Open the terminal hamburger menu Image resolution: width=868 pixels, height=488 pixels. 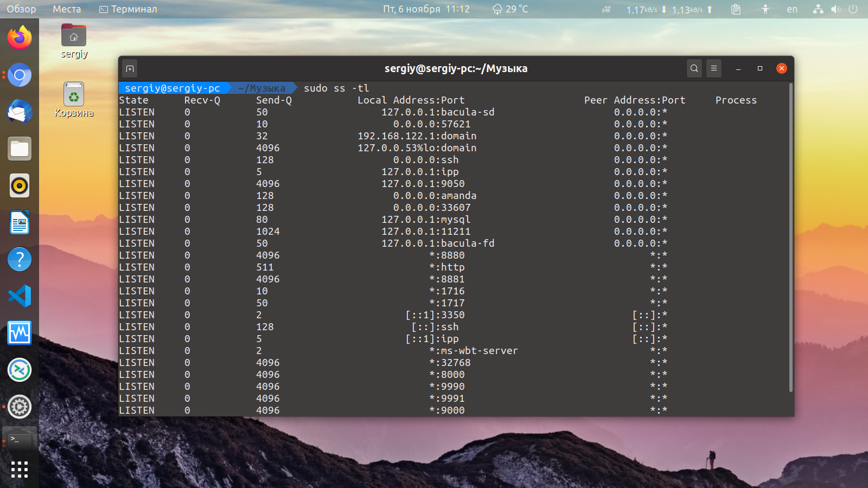click(714, 68)
